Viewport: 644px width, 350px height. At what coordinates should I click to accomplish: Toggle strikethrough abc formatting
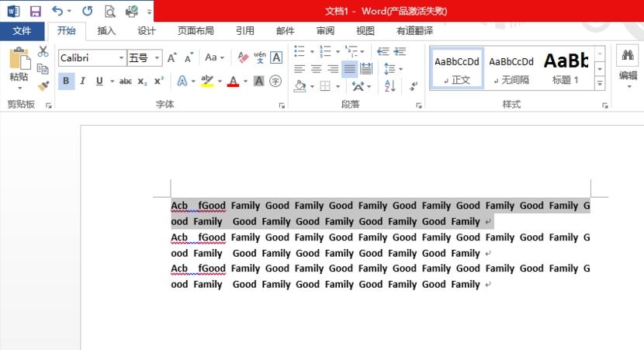pos(125,81)
